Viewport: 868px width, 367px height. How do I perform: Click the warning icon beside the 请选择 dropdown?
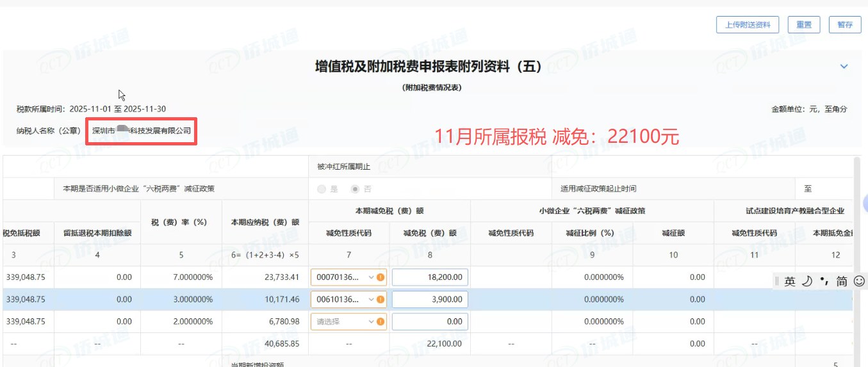tap(381, 322)
